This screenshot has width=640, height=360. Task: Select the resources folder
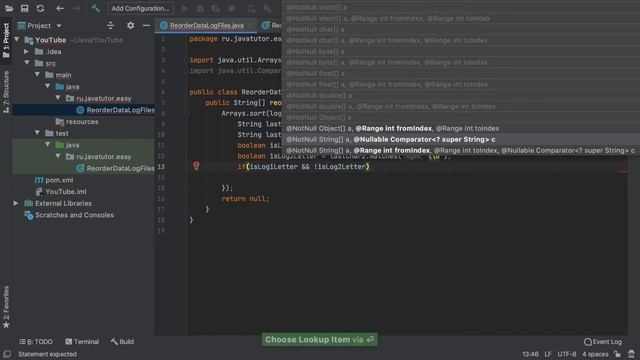click(x=77, y=122)
